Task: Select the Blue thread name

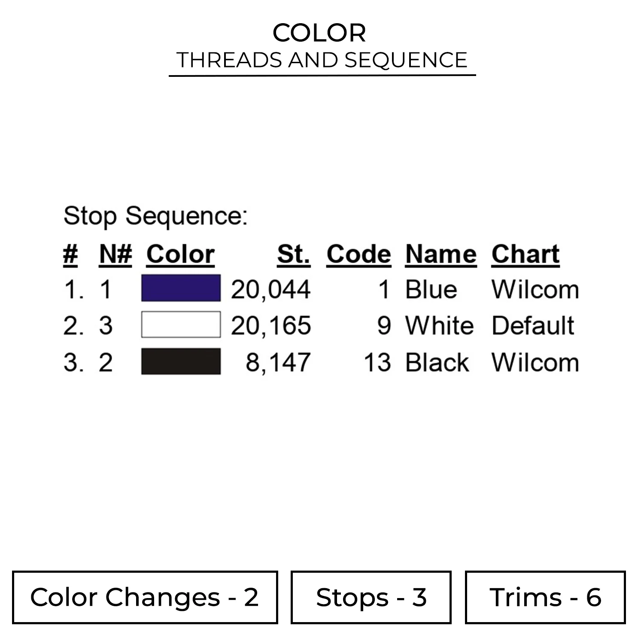Action: point(431,289)
